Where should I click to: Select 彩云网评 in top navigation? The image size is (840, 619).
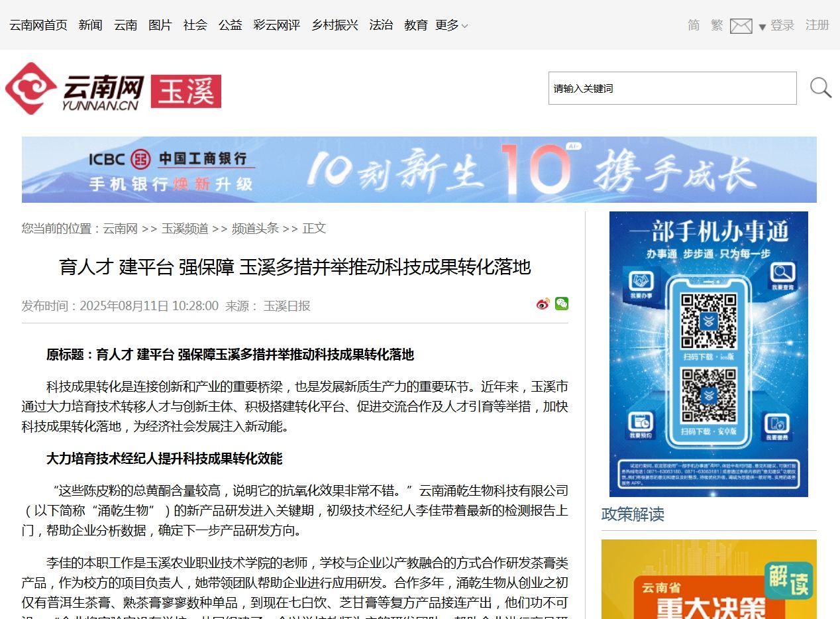coord(276,25)
